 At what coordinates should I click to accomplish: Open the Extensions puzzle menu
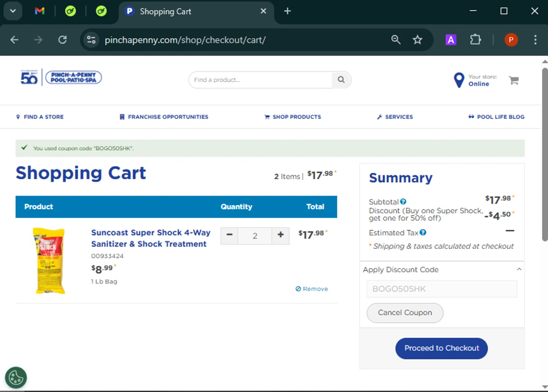[475, 39]
